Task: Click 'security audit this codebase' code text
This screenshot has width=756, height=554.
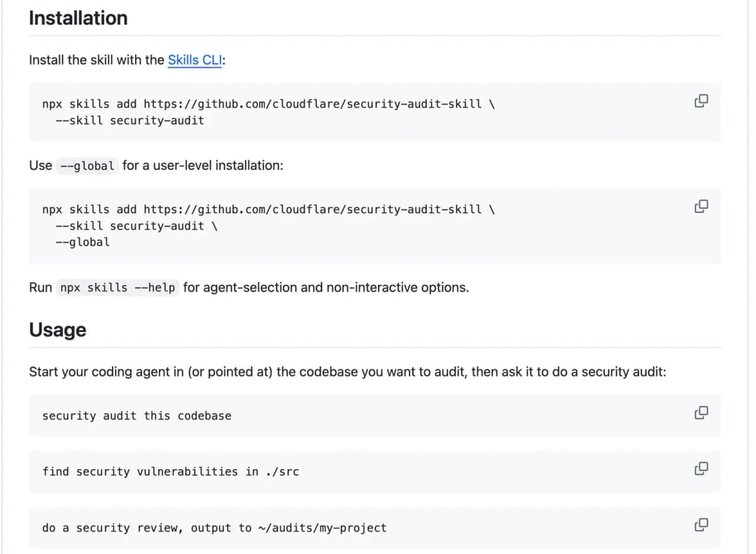Action: (136, 416)
